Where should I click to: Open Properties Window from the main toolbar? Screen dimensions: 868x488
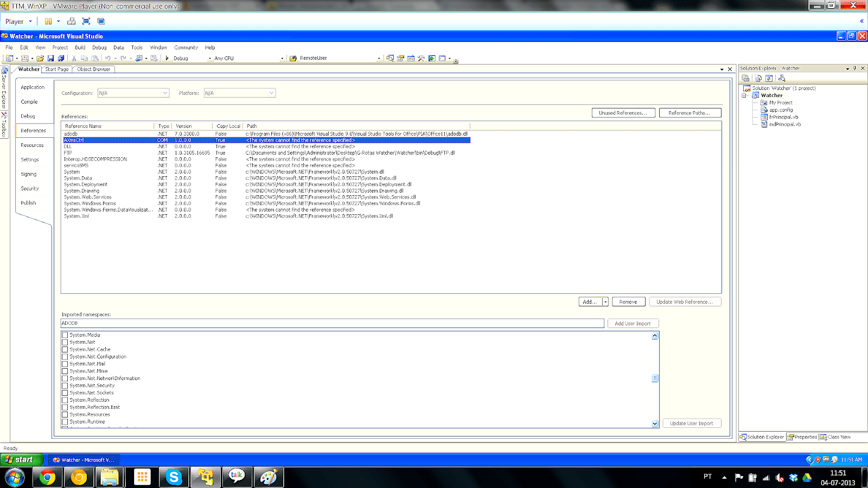400,58
